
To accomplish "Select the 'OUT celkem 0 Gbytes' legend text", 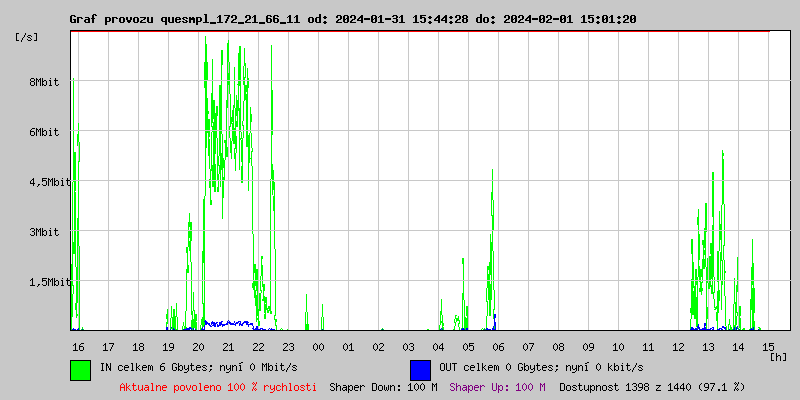I will click(540, 367).
